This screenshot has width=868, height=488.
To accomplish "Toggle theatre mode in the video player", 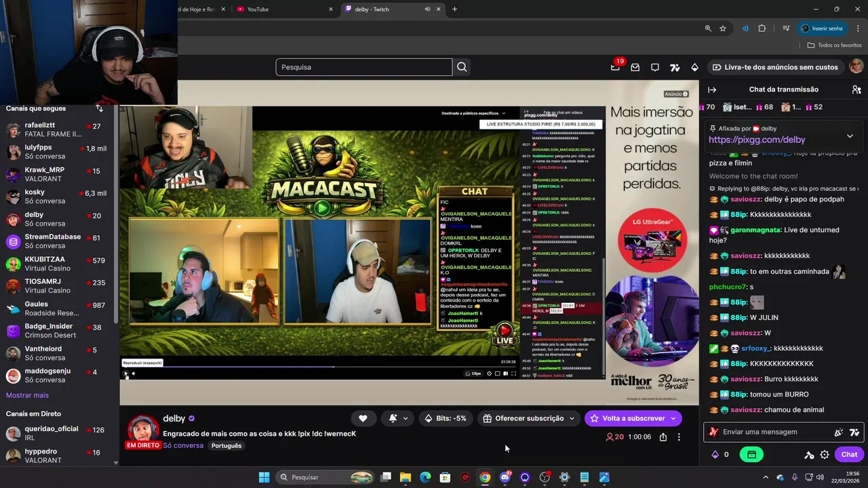I will (505, 373).
